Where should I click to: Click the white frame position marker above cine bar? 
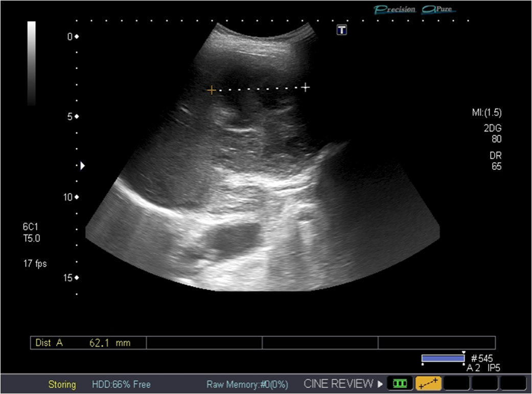pos(463,353)
